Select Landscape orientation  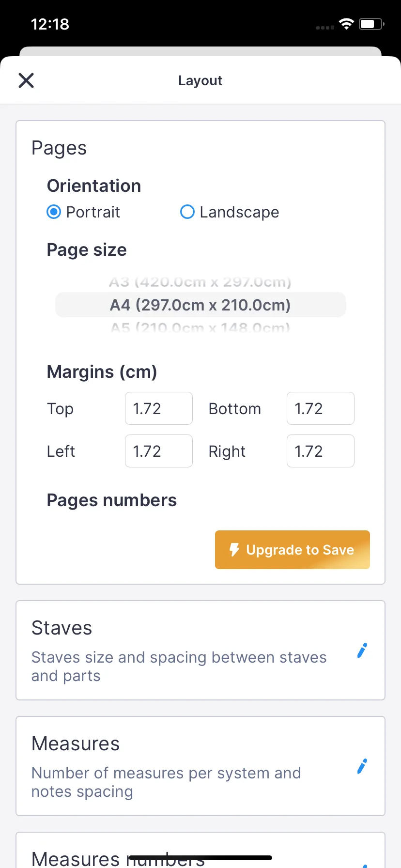point(187,212)
